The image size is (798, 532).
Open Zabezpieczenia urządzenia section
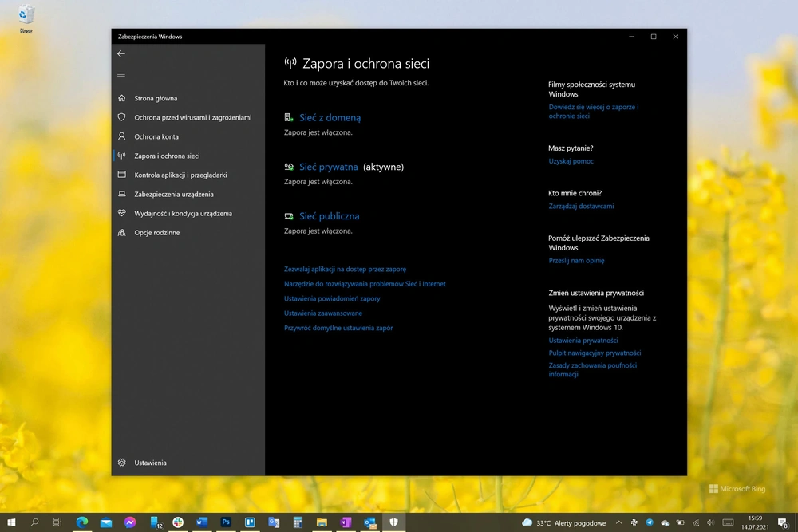pyautogui.click(x=173, y=195)
